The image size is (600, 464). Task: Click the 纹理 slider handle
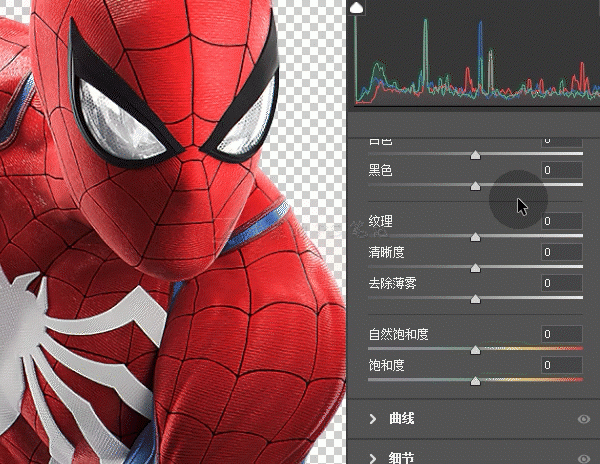(x=475, y=237)
